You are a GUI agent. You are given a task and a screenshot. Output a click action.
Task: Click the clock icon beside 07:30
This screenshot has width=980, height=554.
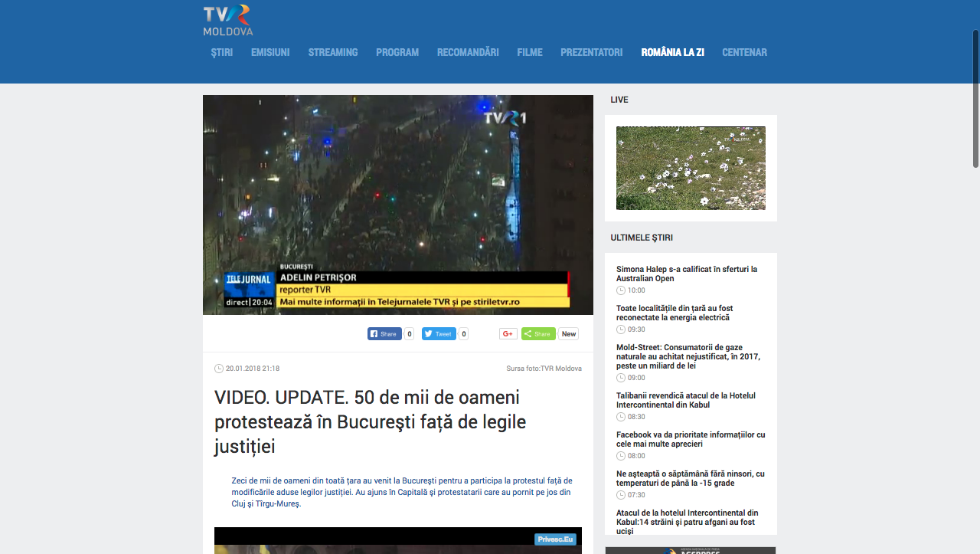tap(621, 495)
